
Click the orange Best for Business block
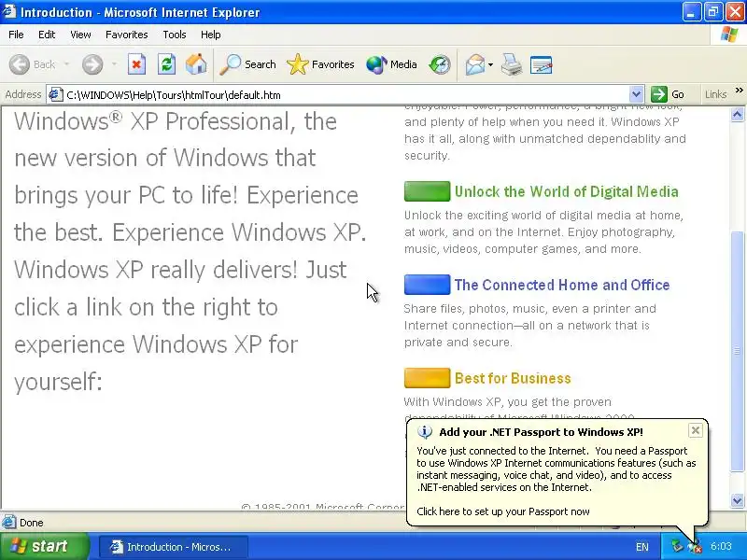[x=427, y=378]
